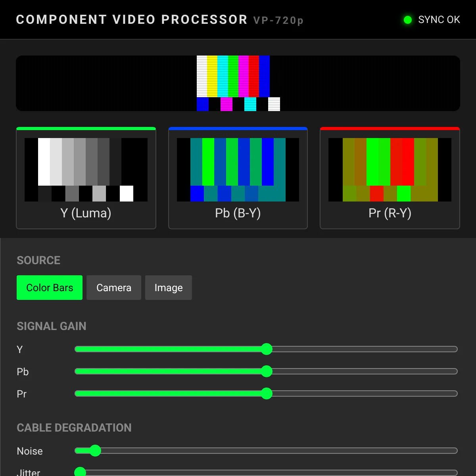This screenshot has height=476, width=476.
Task: Choose the Image source button
Action: 169,288
